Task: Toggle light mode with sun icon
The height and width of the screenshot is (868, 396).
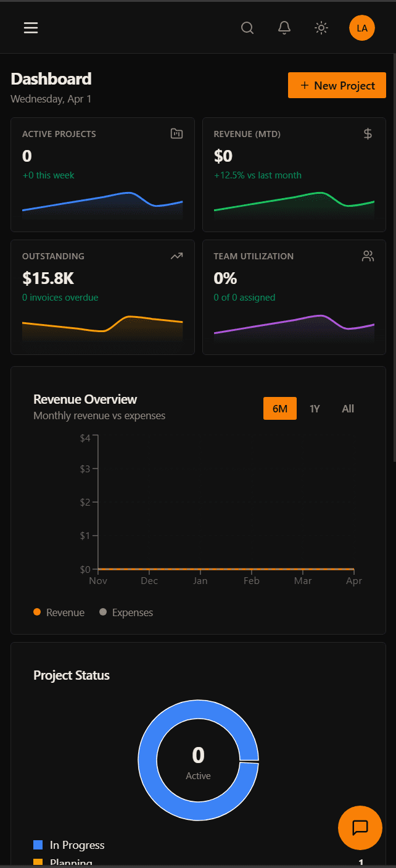Action: (321, 28)
